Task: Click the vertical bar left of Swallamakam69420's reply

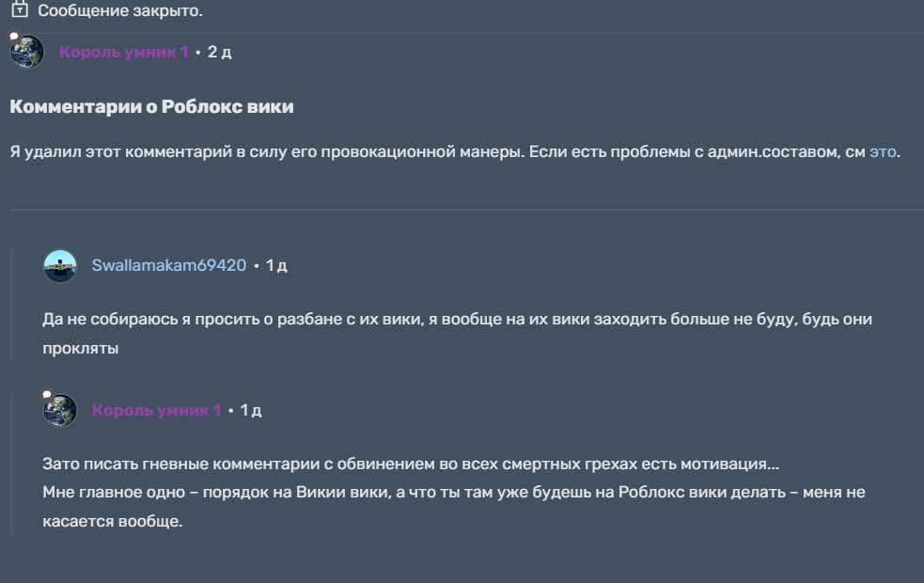Action: tap(11, 306)
